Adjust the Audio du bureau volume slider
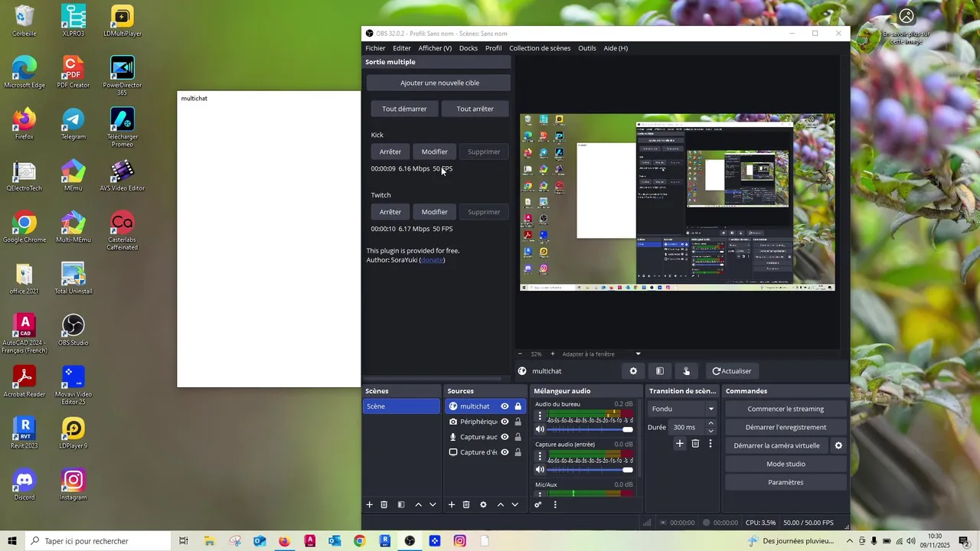Image resolution: width=980 pixels, height=551 pixels. click(590, 429)
